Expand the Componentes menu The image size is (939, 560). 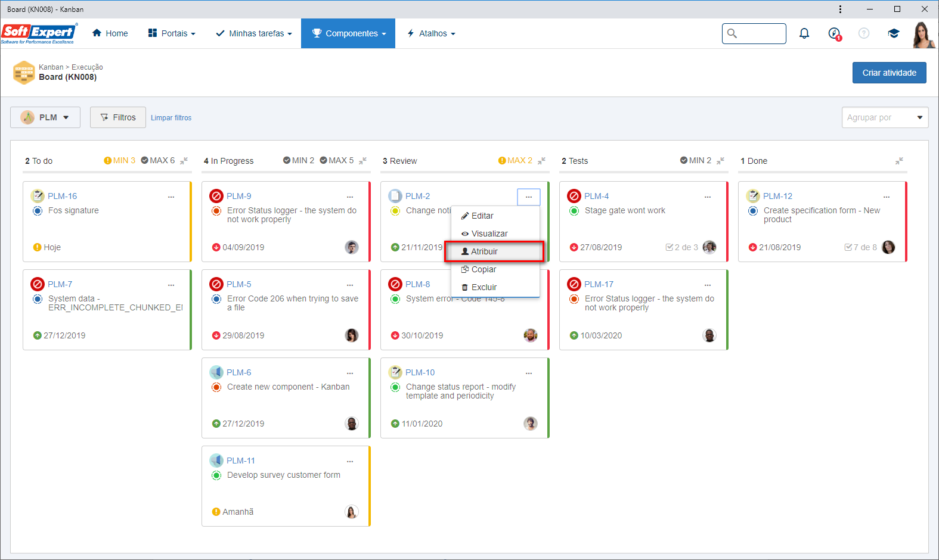coord(348,33)
